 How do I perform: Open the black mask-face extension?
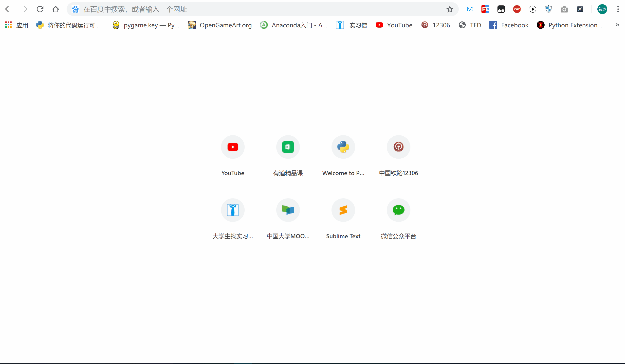[501, 9]
